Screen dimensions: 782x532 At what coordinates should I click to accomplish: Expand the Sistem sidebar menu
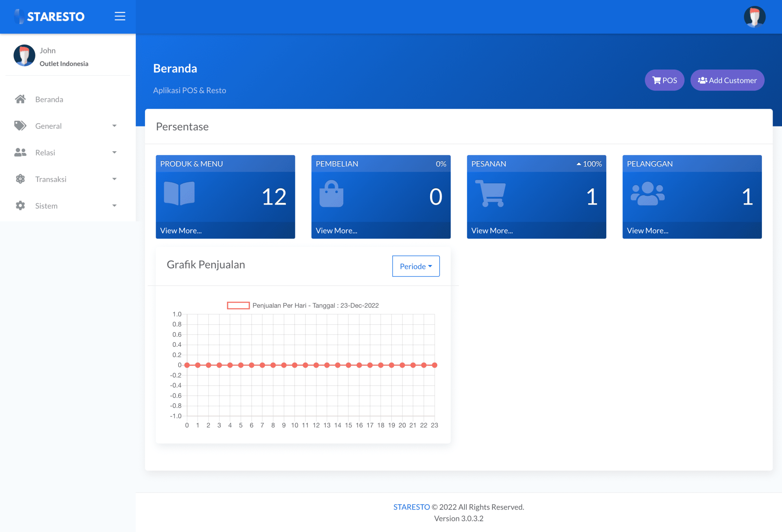click(46, 205)
